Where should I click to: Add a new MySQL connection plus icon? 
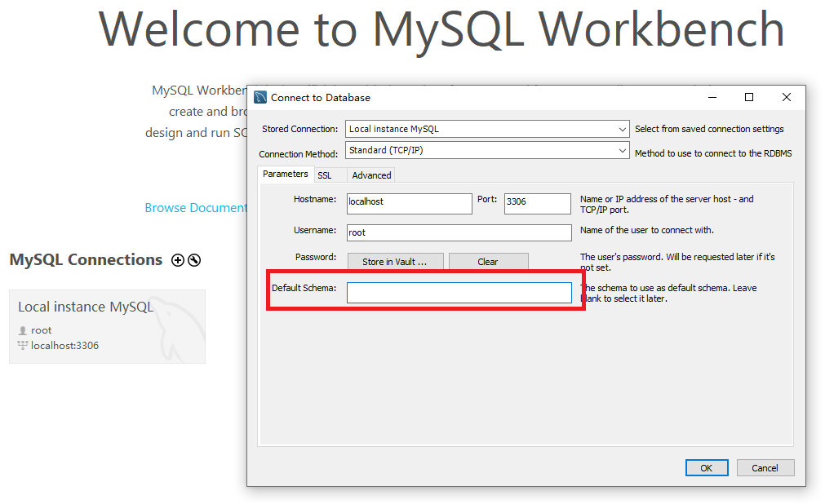coord(178,260)
